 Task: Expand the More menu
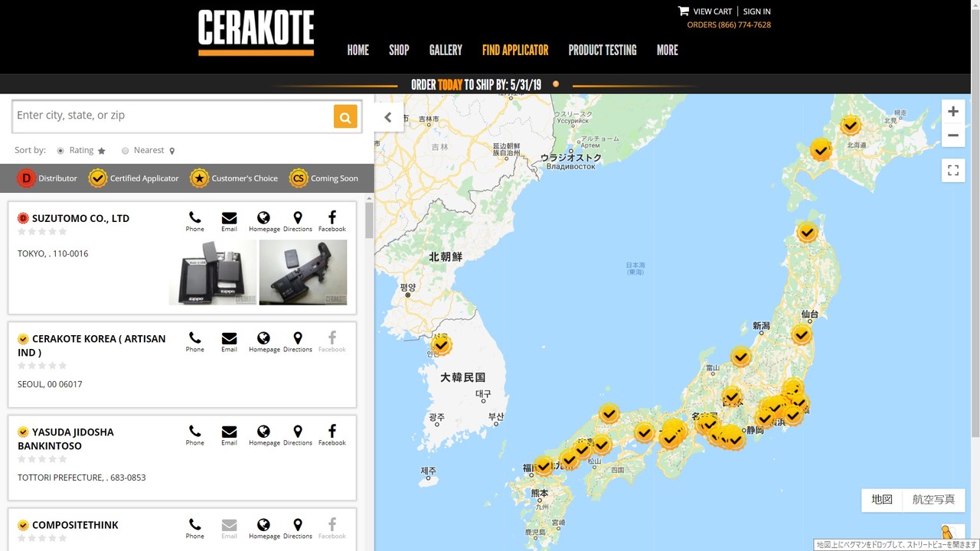[667, 50]
